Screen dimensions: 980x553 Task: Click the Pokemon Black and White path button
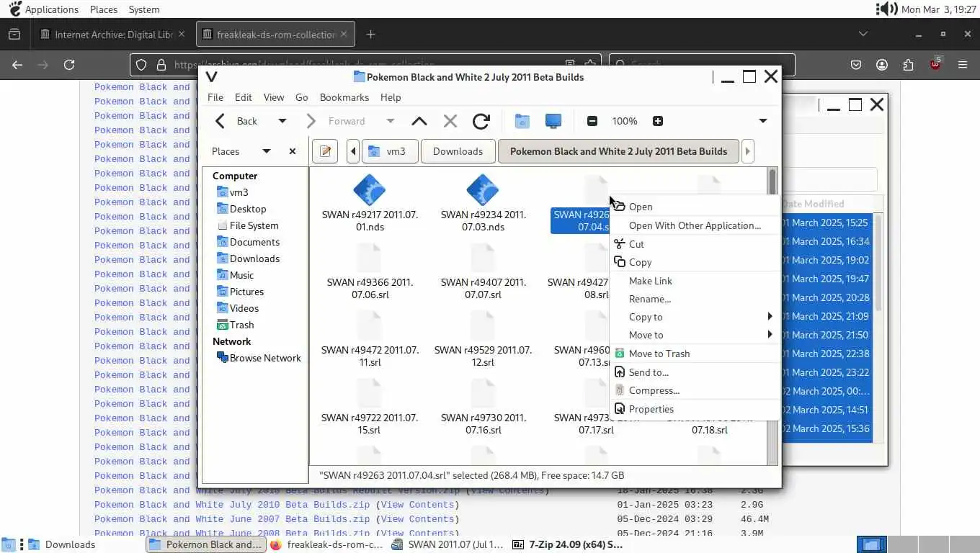click(x=618, y=151)
